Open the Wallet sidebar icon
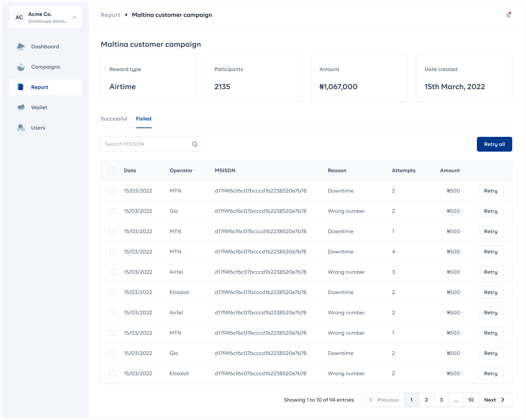Screen dimensions: 526x420 [x=21, y=107]
